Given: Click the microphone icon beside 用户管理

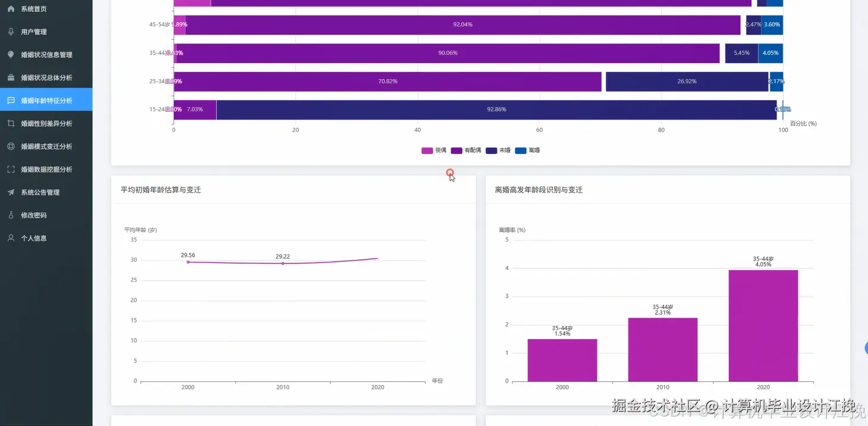Looking at the screenshot, I should tap(11, 32).
